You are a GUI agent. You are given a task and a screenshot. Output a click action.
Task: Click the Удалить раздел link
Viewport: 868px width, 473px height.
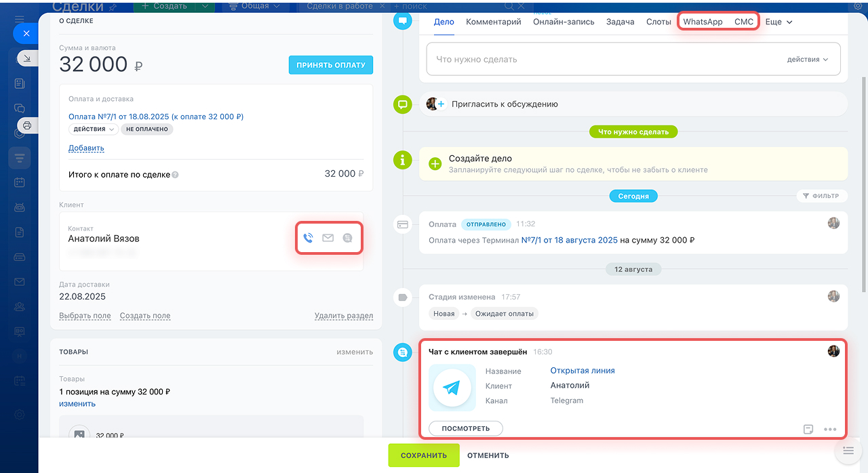[344, 316]
